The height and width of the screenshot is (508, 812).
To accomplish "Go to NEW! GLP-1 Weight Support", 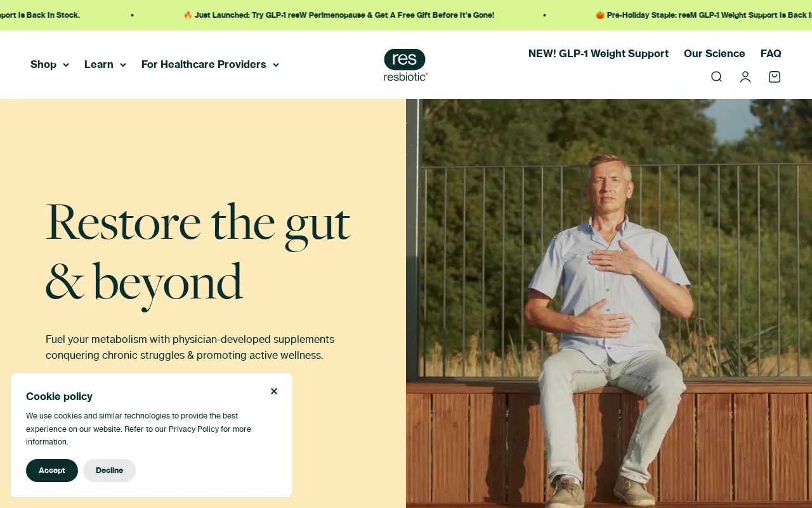I will click(598, 53).
